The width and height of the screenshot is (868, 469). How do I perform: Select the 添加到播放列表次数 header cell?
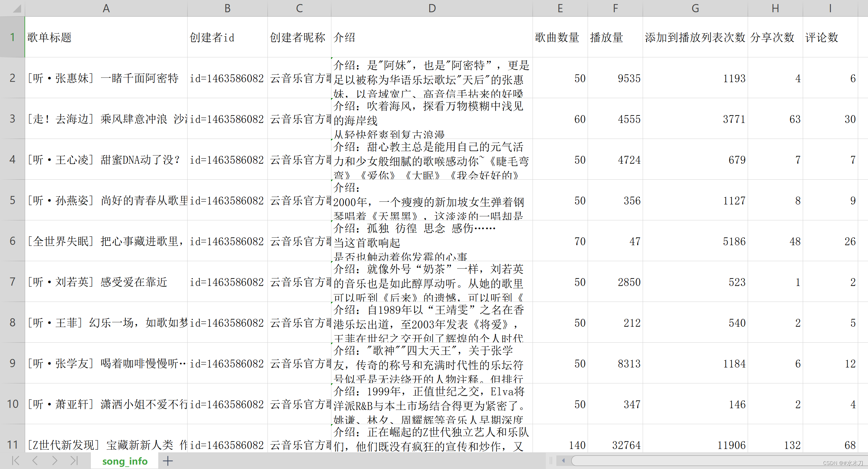(695, 37)
